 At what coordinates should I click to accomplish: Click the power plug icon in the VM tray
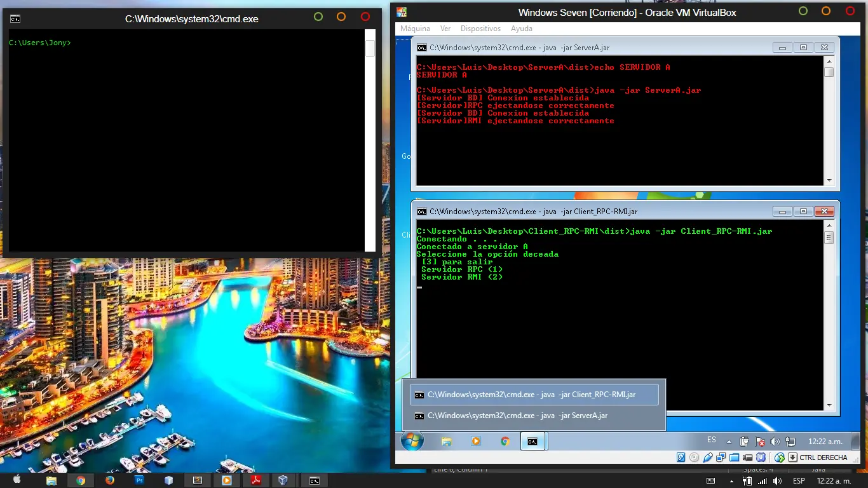[745, 441]
